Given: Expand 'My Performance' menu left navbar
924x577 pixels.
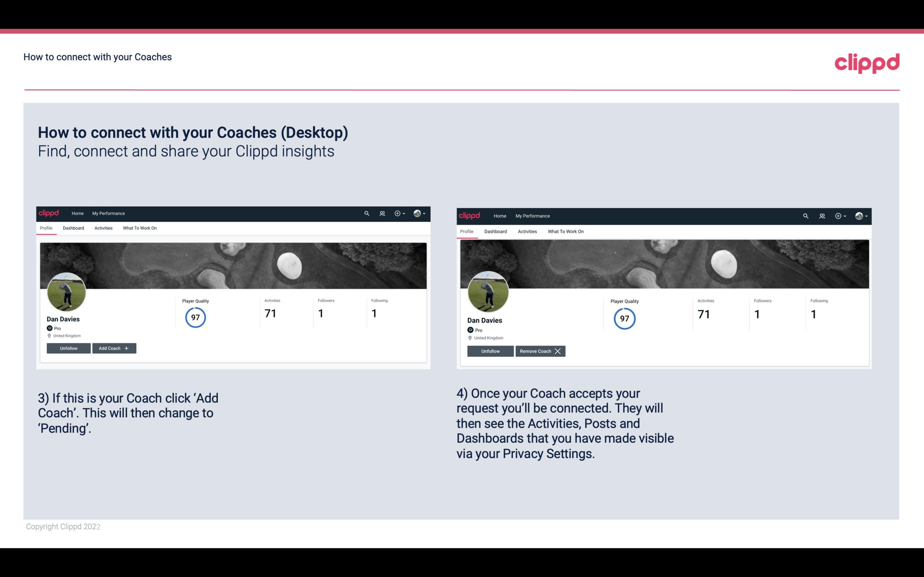Looking at the screenshot, I should (x=108, y=213).
